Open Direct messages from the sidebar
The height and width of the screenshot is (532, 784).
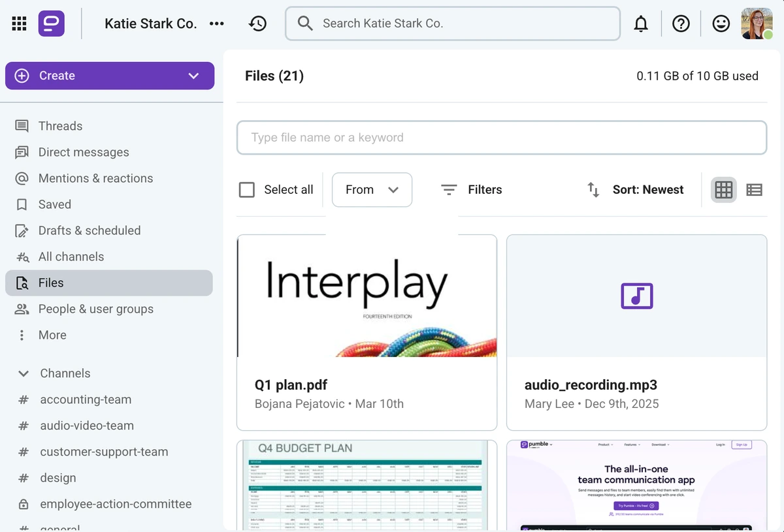[x=84, y=152]
